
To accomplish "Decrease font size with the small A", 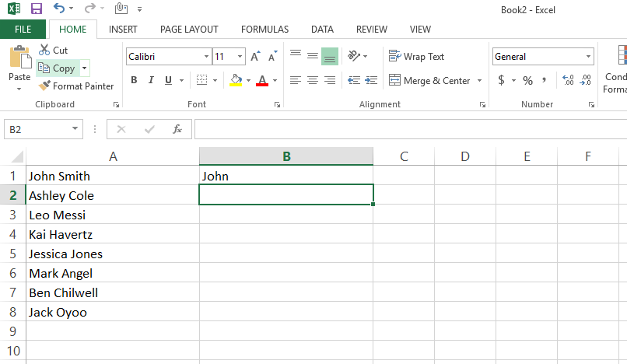I will point(273,57).
